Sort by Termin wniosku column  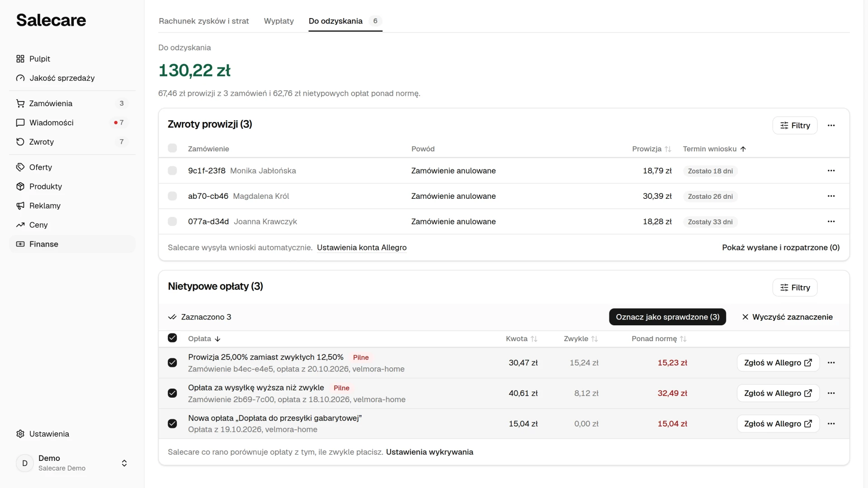tap(714, 149)
